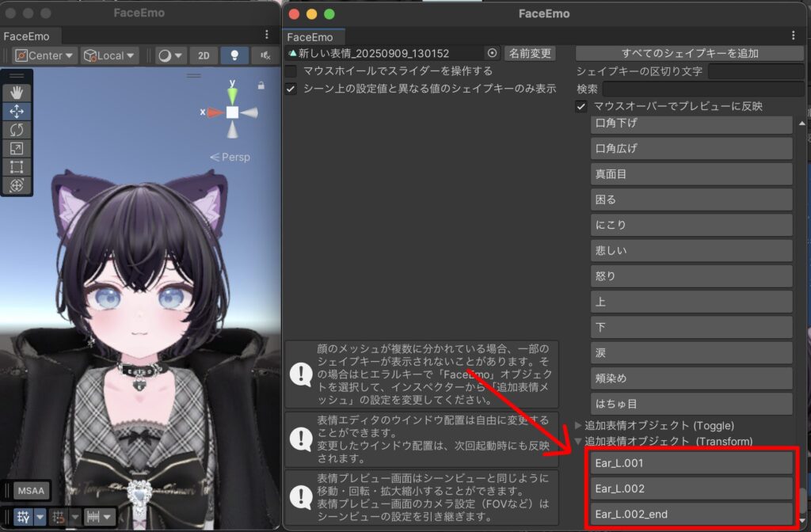Viewport: 811px width, 532px height.
Task: Open the Center pivot dropdown
Action: [44, 55]
